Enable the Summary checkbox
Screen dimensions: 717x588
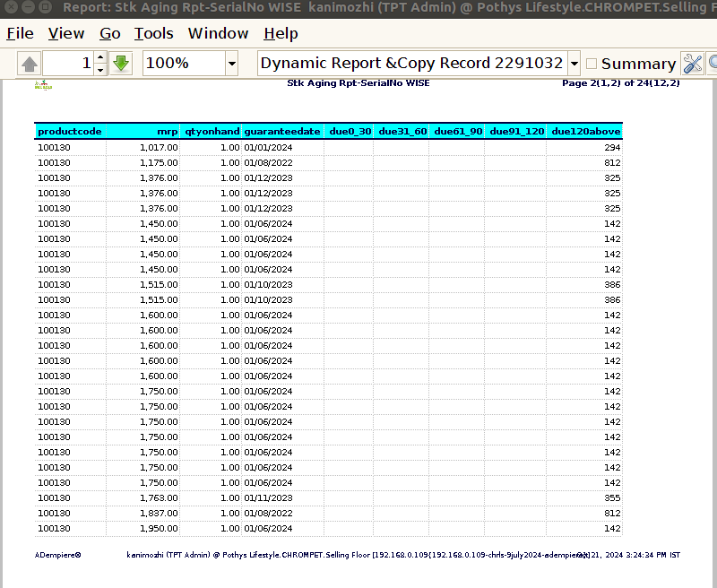[x=592, y=64]
